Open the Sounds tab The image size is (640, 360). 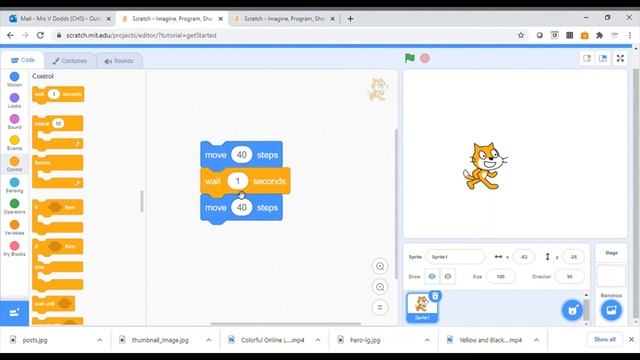pyautogui.click(x=119, y=61)
